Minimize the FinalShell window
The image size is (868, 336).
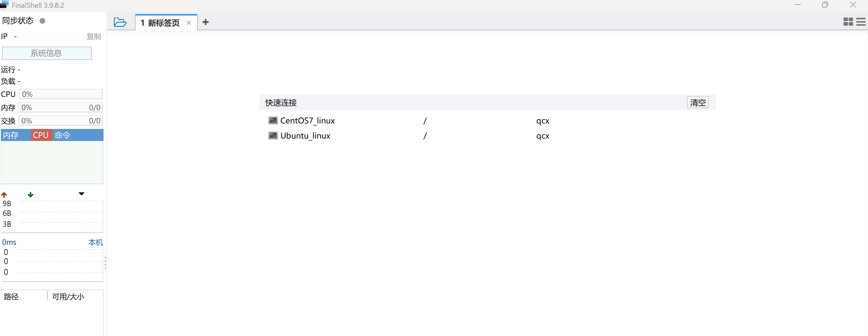[x=797, y=5]
